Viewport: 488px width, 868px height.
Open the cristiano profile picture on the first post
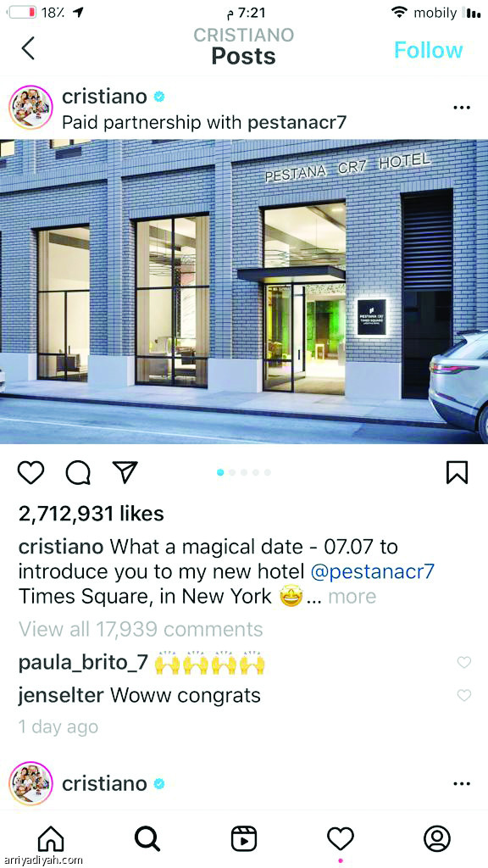pos(31,108)
